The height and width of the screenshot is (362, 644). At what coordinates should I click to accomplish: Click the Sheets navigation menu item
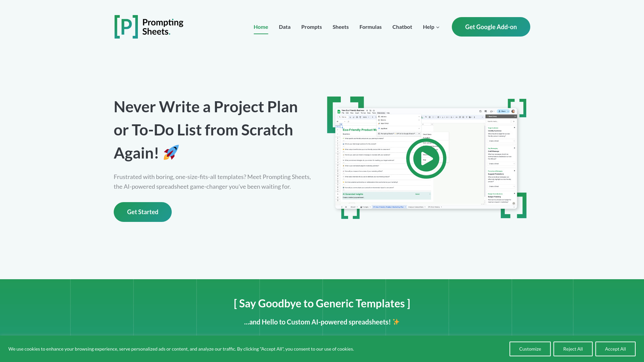pos(340,26)
